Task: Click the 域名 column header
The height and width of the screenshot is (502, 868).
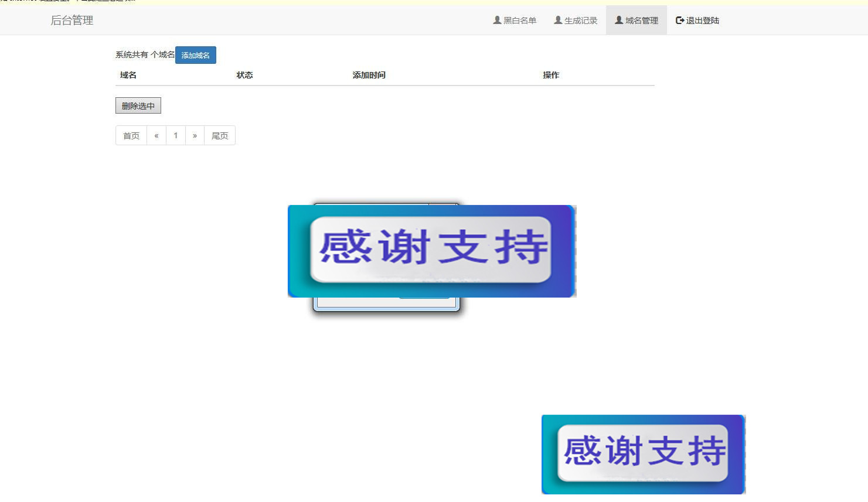Action: pos(127,74)
